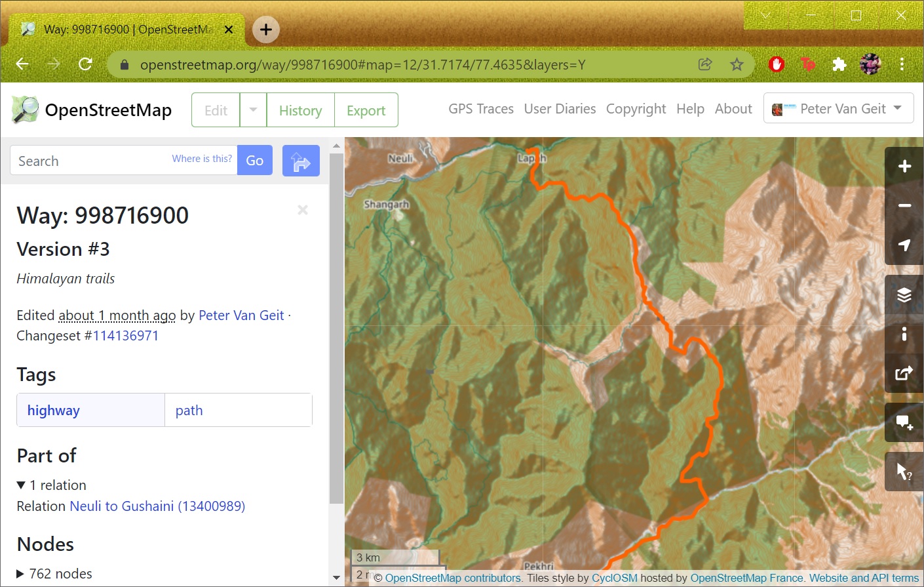Viewport: 924px width, 587px height.
Task: Open the red ad-blocker extension
Action: pyautogui.click(x=777, y=64)
